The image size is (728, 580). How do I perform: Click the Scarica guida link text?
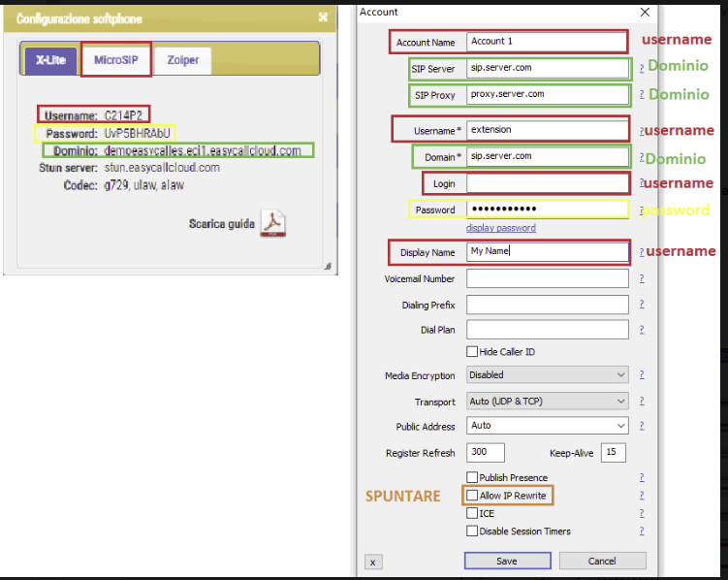221,224
